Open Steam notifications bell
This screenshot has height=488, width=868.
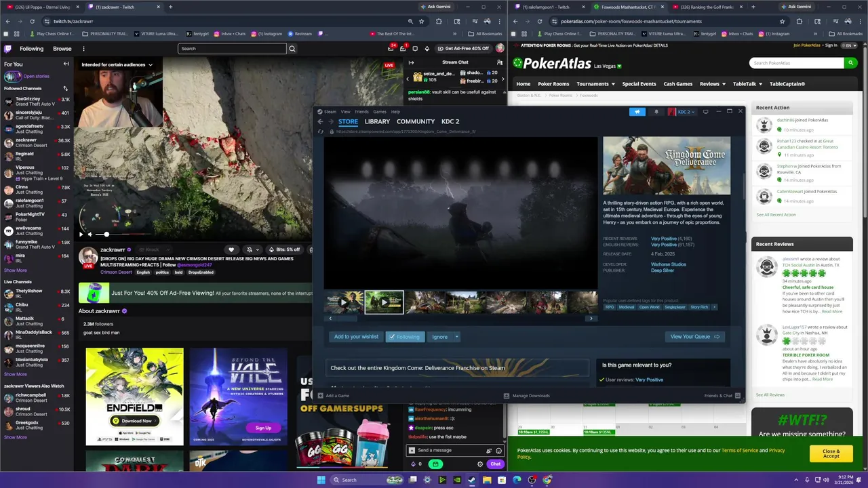[656, 112]
